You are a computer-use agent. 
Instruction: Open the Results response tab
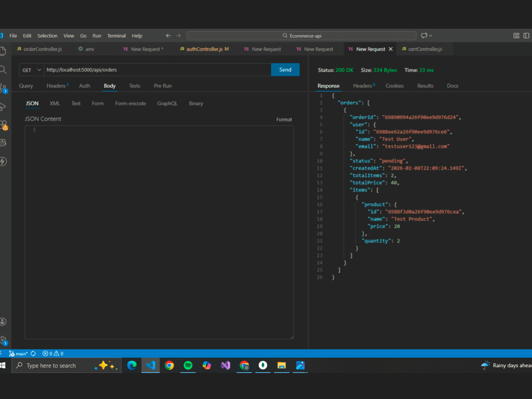(425, 86)
